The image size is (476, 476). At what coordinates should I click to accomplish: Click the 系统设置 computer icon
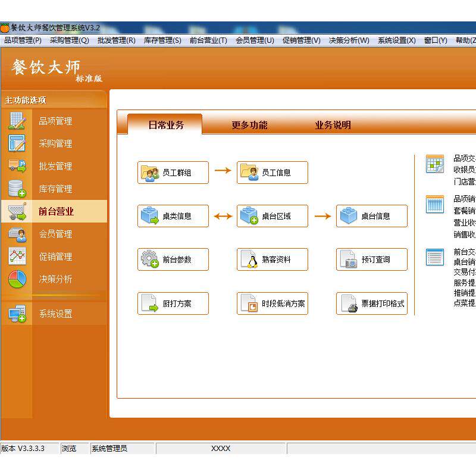tap(17, 314)
